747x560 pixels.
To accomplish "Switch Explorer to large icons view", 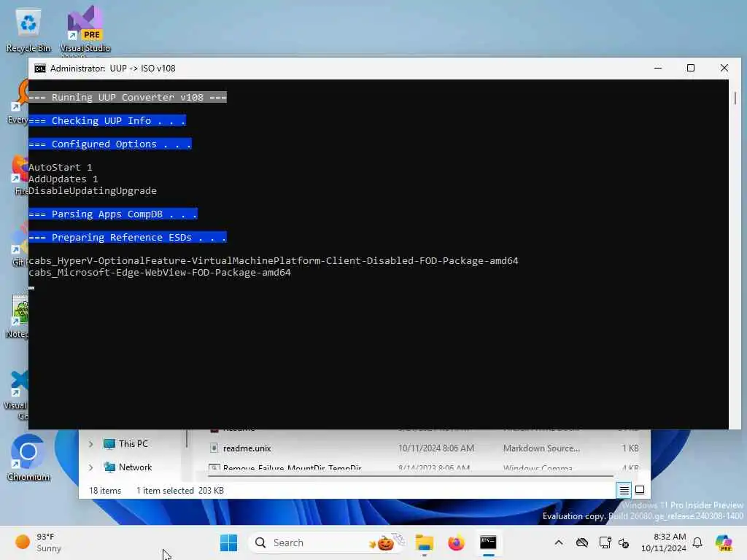I will tap(640, 490).
